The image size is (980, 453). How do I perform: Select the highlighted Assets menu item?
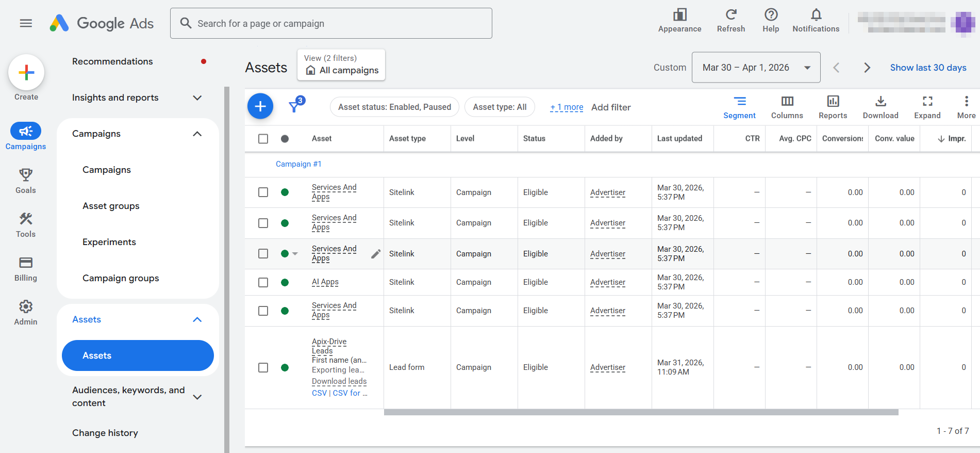point(138,355)
